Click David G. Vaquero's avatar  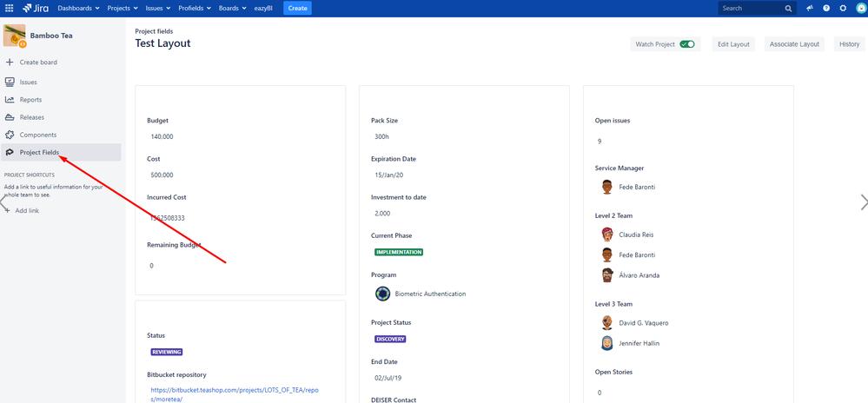click(607, 323)
